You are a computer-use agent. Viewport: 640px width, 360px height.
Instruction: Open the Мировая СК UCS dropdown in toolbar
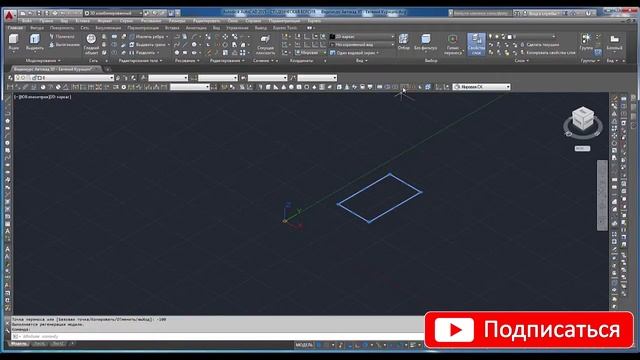point(482,87)
